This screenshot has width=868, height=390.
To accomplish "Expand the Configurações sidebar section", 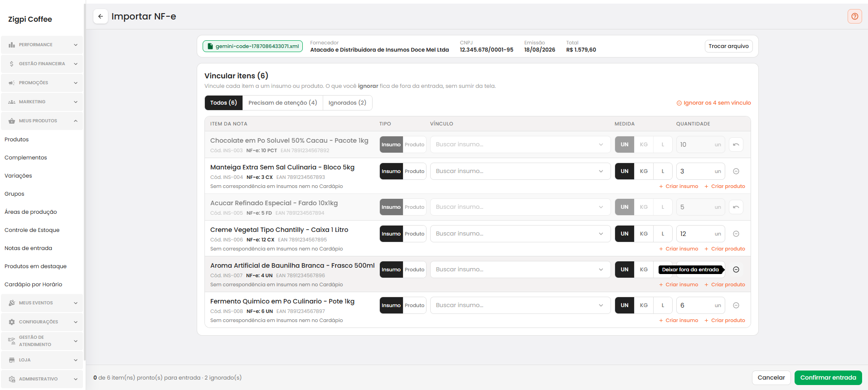I will tap(42, 322).
